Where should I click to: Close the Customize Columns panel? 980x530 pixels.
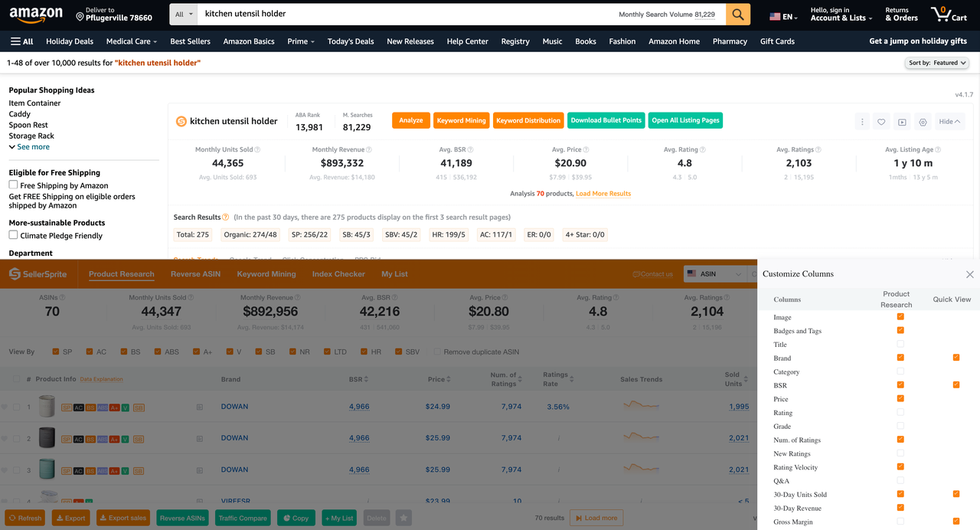tap(970, 274)
